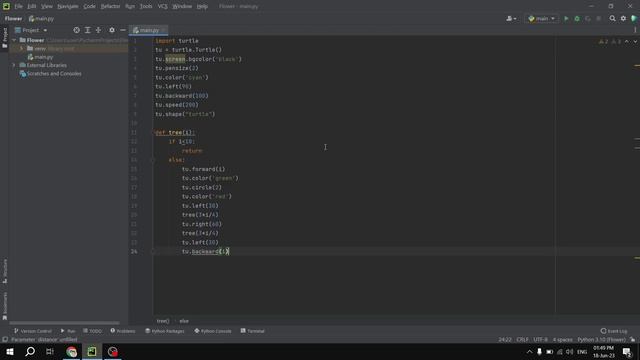Viewport: 640px width, 360px height.
Task: Open the Window menu
Action: click(x=182, y=7)
